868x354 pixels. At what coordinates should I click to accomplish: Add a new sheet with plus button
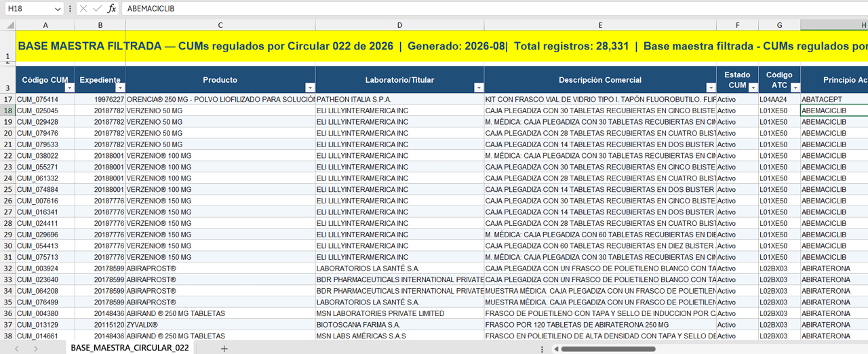pos(224,349)
